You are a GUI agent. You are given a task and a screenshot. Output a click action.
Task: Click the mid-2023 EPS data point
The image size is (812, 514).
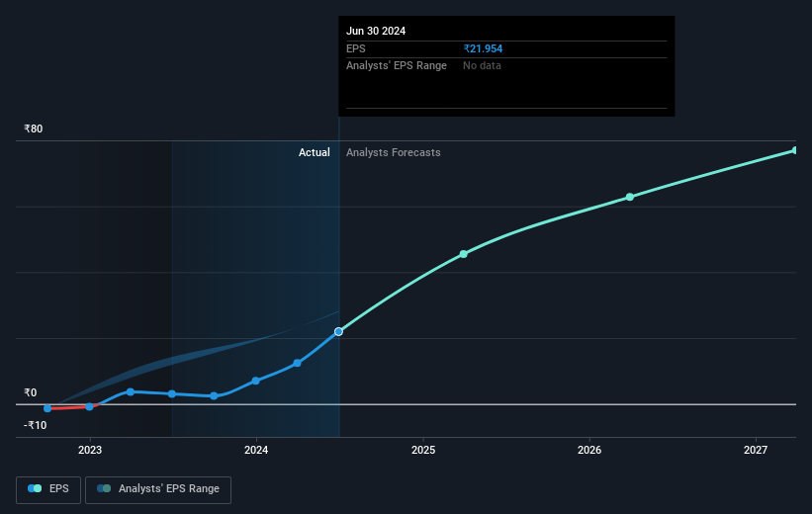pyautogui.click(x=172, y=394)
